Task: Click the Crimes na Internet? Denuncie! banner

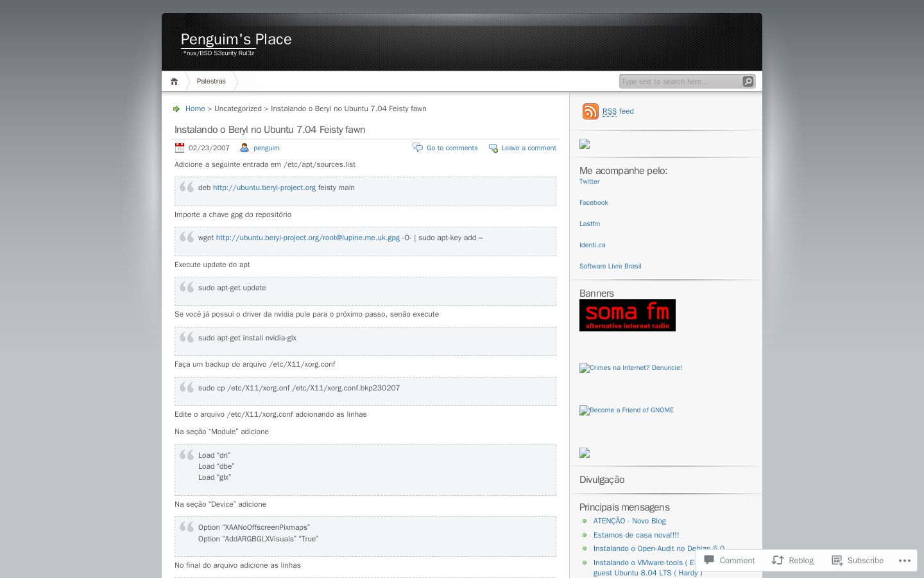Action: click(631, 368)
